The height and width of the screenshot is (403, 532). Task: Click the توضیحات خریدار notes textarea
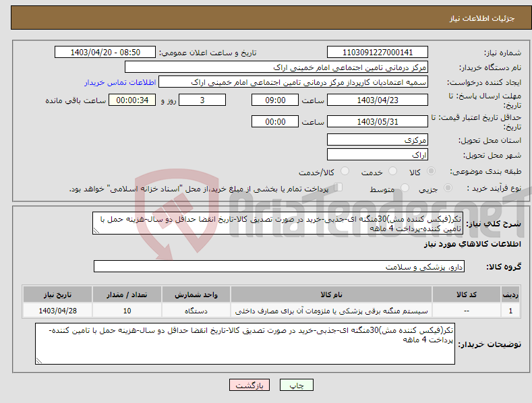(245, 344)
